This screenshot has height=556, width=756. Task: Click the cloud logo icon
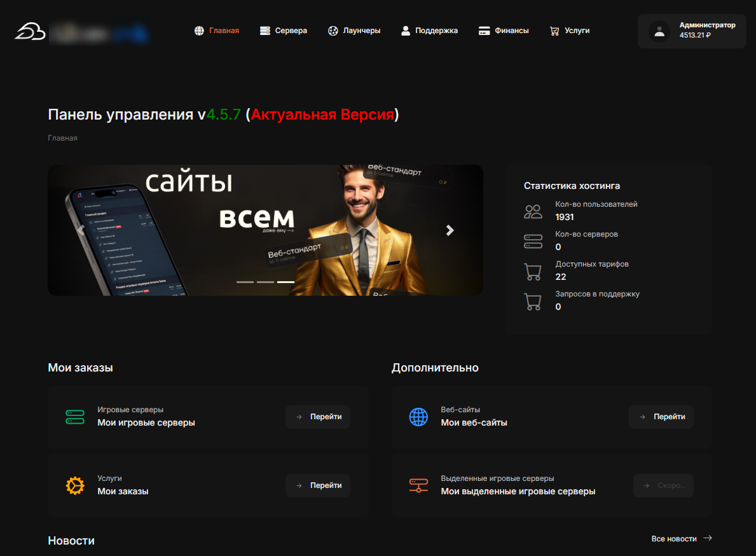click(x=30, y=31)
